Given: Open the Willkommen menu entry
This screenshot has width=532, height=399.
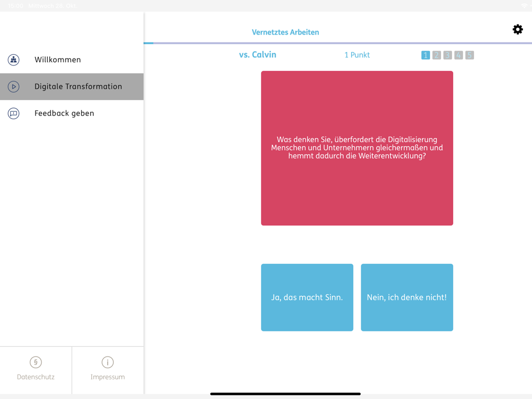Looking at the screenshot, I should tap(72, 60).
